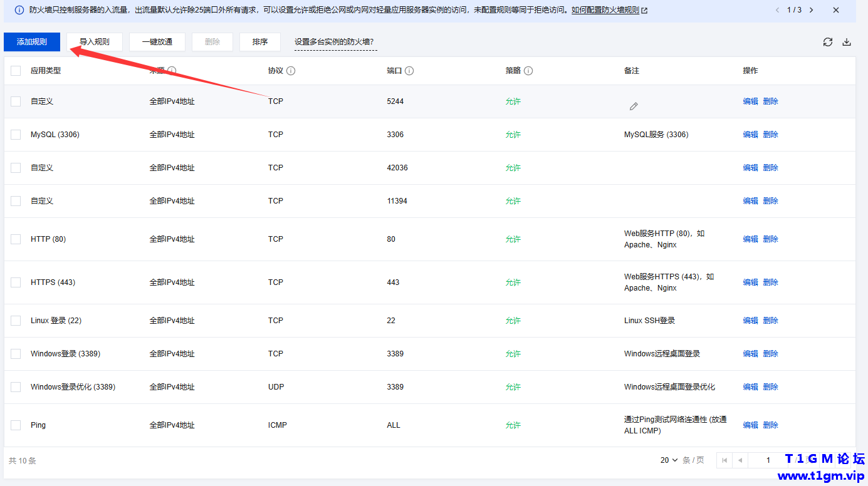
Task: Click 删除 for the HTTPS (443) rule
Action: click(770, 282)
